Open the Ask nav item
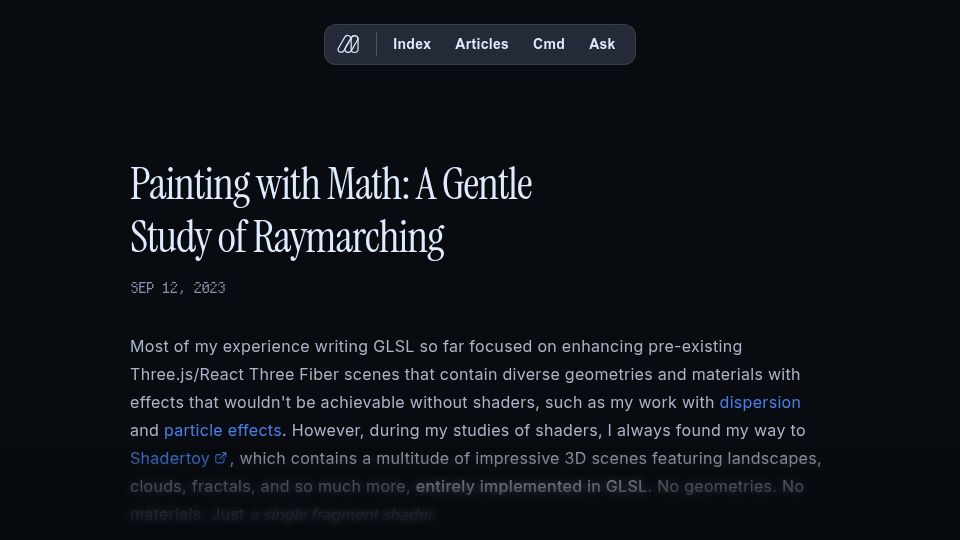Screen dimensions: 960x540 click(602, 44)
